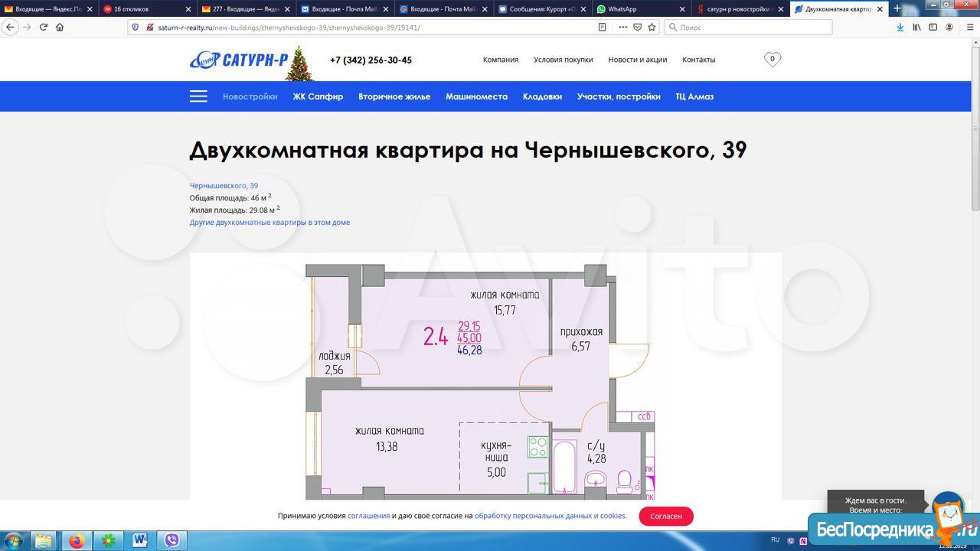This screenshot has height=551, width=980.
Task: Open the Вторичное жилье menu item
Action: 394,96
